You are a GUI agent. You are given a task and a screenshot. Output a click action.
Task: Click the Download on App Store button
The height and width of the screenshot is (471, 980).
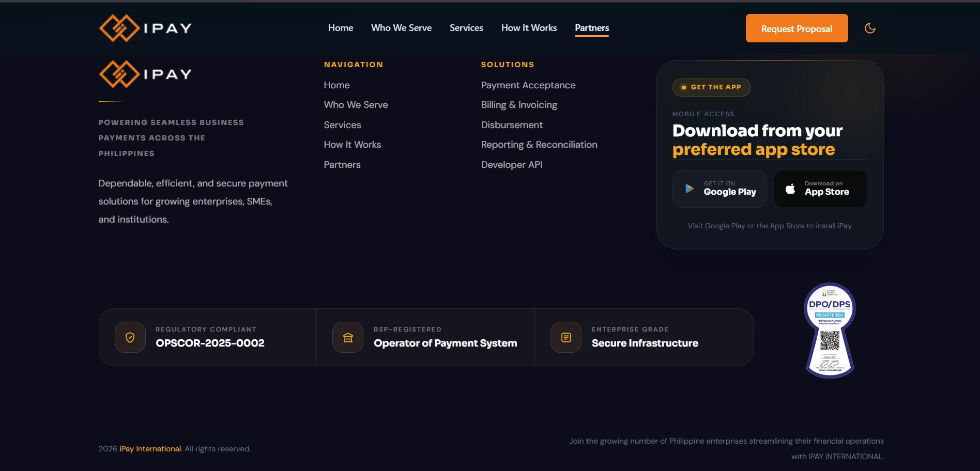820,189
